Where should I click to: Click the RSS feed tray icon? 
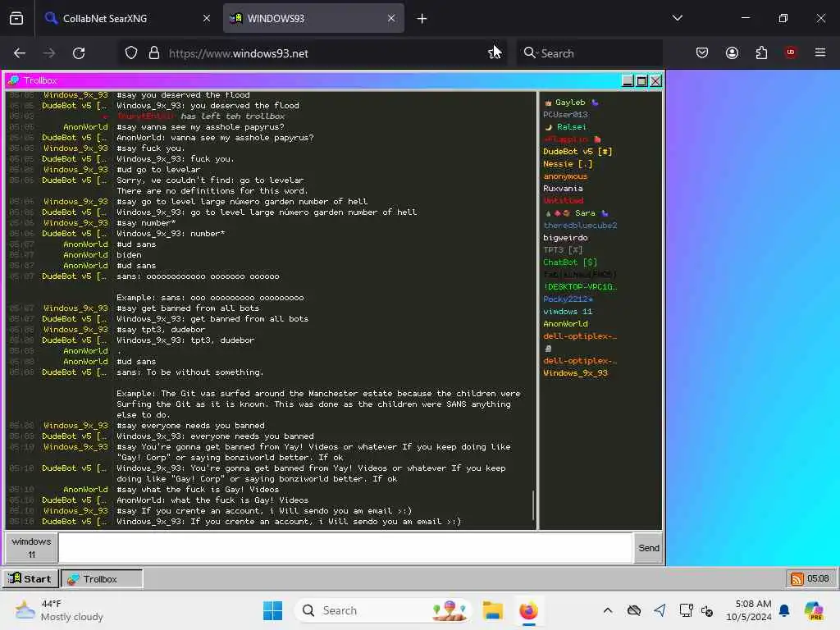pos(797,578)
